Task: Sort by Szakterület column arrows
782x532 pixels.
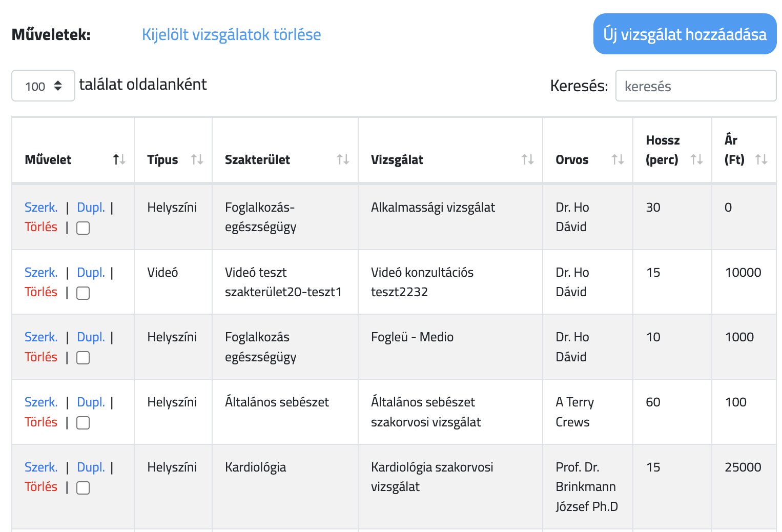Action: coord(343,160)
